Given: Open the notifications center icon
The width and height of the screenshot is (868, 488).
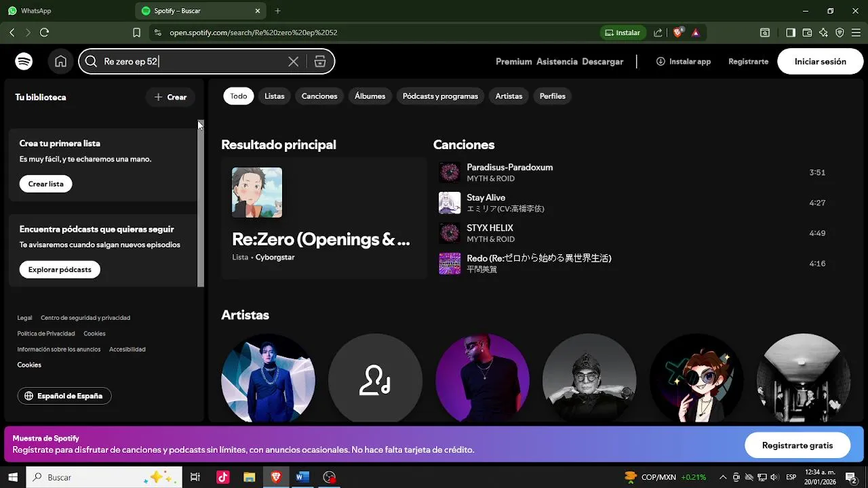Looking at the screenshot, I should (x=851, y=477).
